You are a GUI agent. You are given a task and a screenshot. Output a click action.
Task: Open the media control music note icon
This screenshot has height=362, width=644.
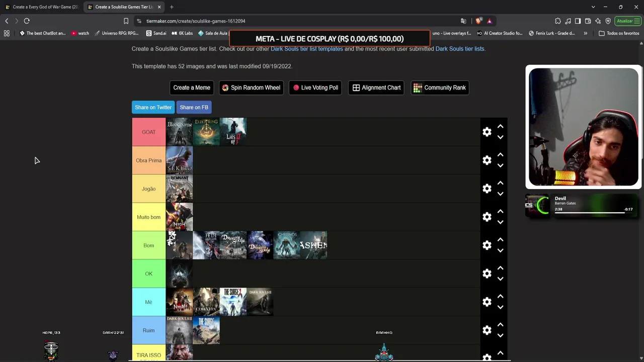tap(568, 21)
